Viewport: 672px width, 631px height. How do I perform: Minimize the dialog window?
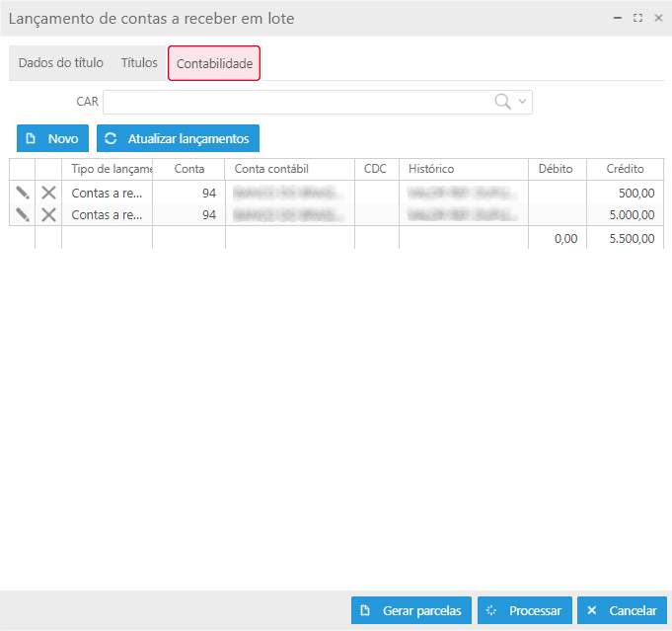pyautogui.click(x=618, y=18)
